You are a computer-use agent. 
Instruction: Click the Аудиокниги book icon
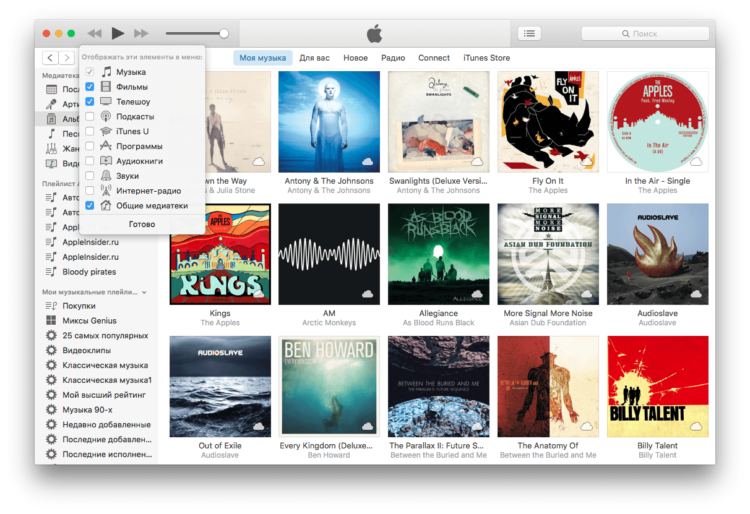(x=106, y=161)
